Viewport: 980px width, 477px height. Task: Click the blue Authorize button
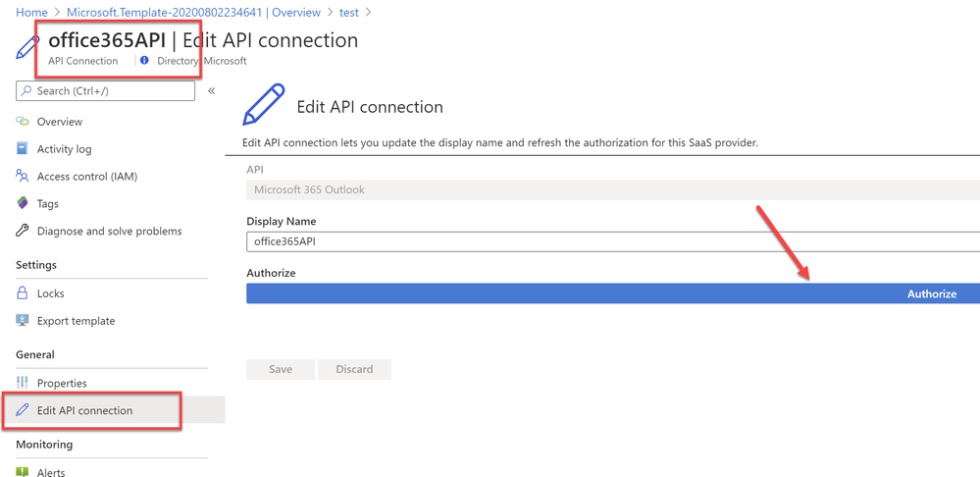pyautogui.click(x=613, y=293)
